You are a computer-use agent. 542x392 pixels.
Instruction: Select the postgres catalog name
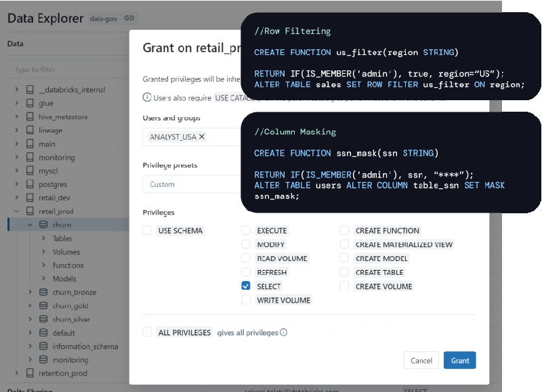(53, 184)
